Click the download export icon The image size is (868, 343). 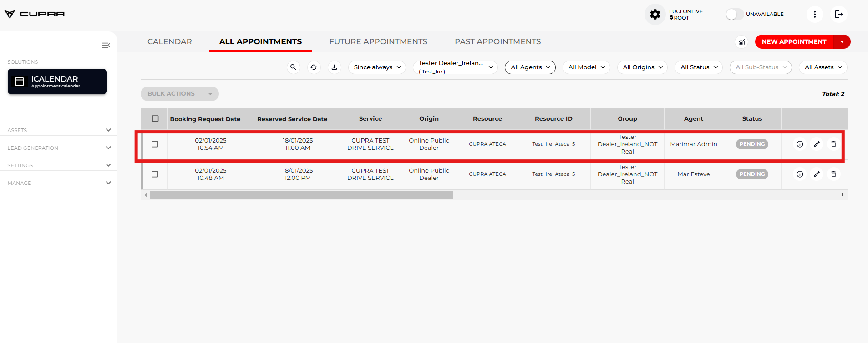pyautogui.click(x=334, y=67)
